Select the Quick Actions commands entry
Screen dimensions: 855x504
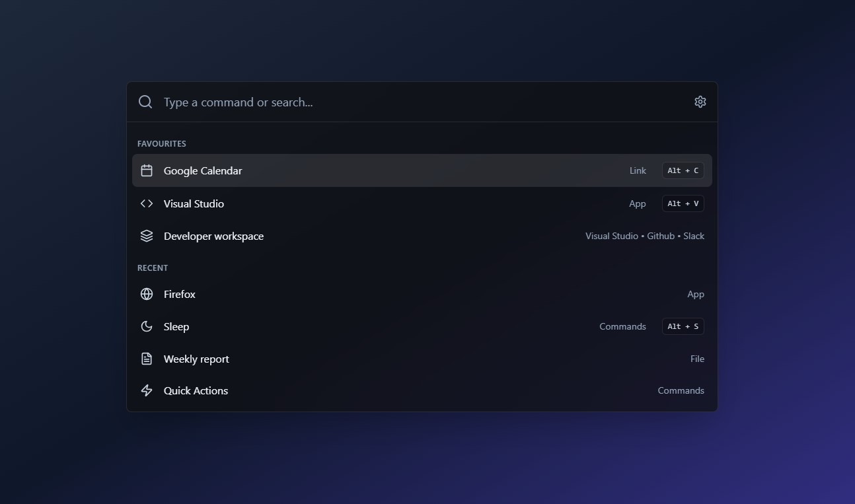pos(422,390)
